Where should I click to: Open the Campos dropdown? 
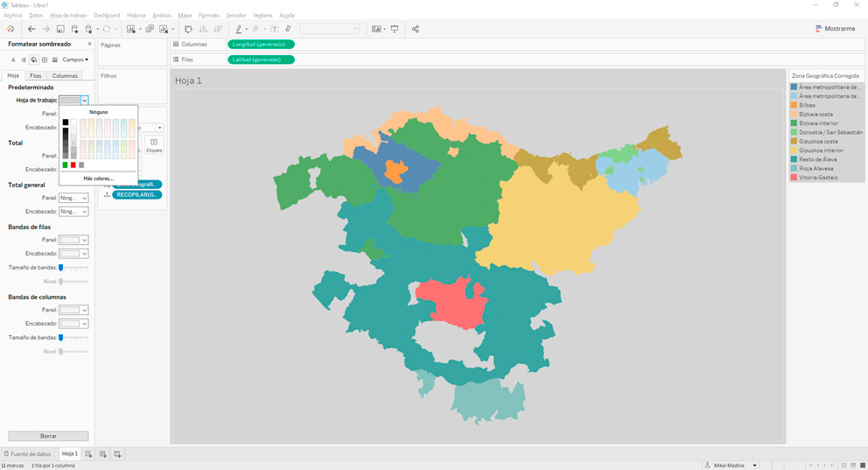pos(74,60)
